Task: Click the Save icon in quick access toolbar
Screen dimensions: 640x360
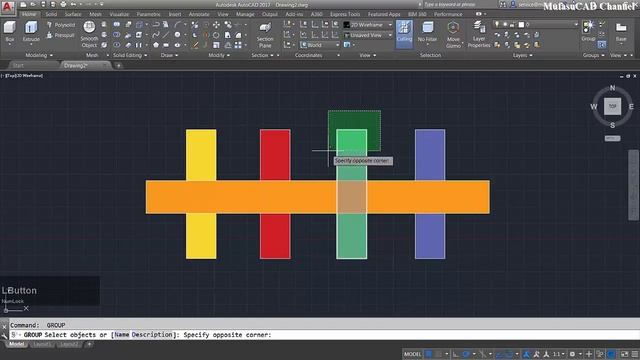Action: (43, 4)
